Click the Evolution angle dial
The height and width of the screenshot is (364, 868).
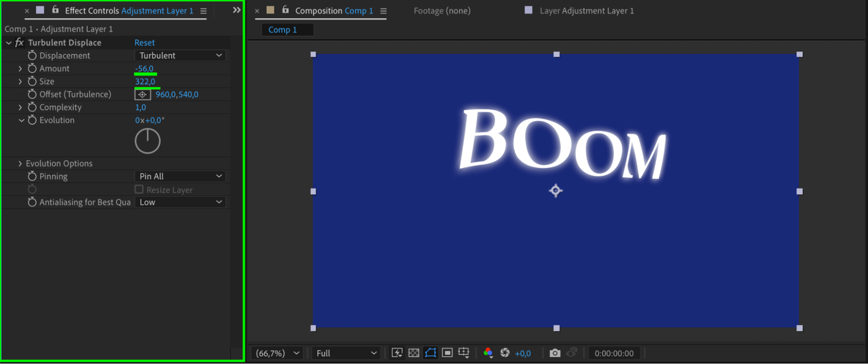(x=148, y=141)
